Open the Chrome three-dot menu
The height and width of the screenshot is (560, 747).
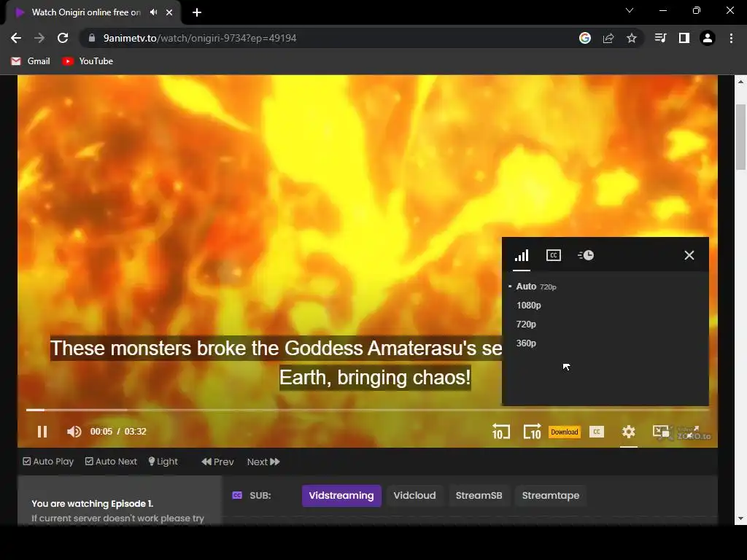(731, 38)
